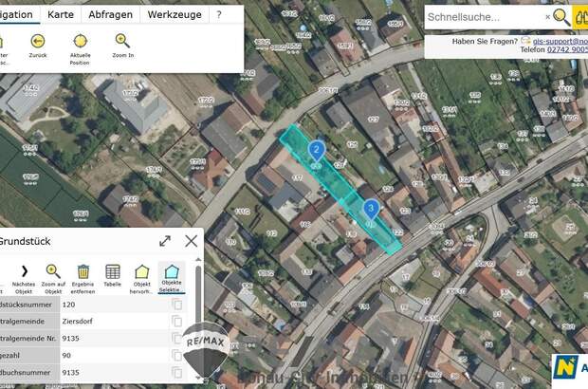Switch to the Navigation tab
The height and width of the screenshot is (389, 588).
16,14
